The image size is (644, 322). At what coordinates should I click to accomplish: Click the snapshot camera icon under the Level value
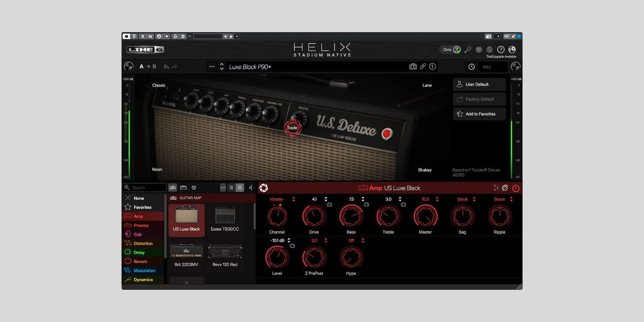pos(292,246)
